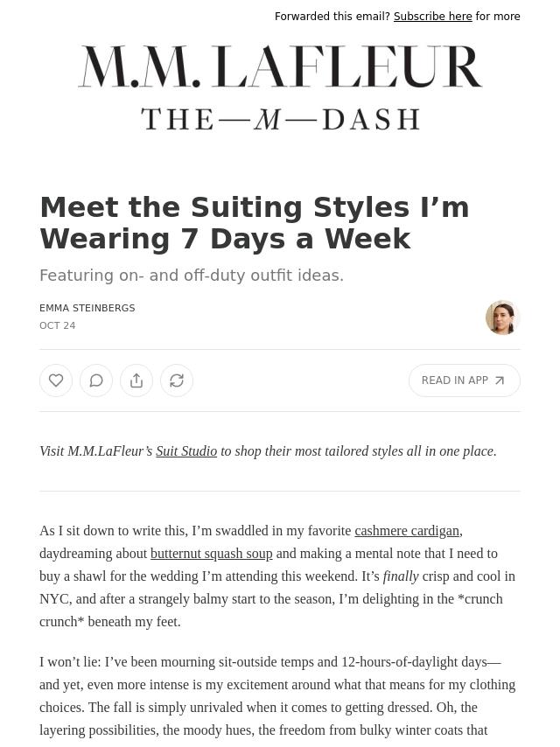Click author name Emma Steinbergs
Screen dimensions: 560x747
pyautogui.click(x=87, y=309)
